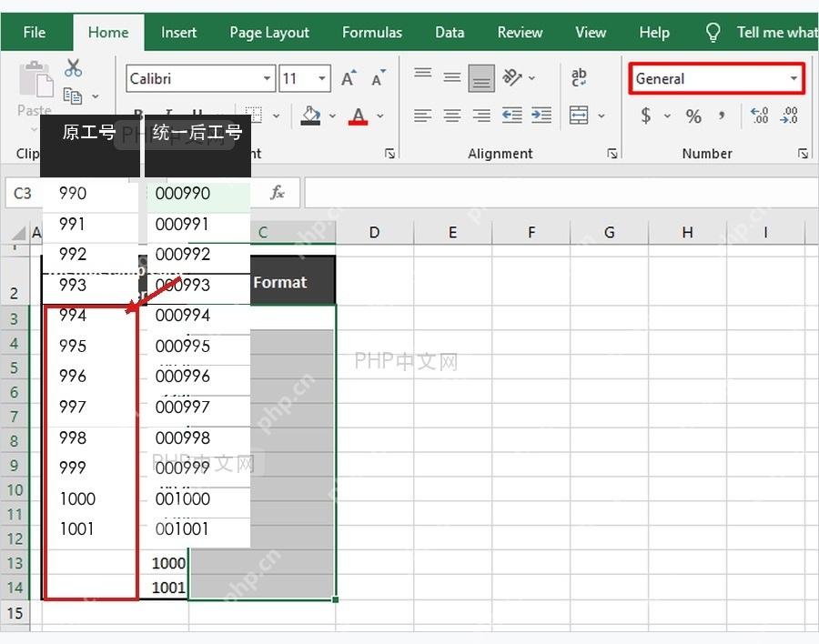
Task: Click the Wrap Text icon
Action: click(579, 78)
